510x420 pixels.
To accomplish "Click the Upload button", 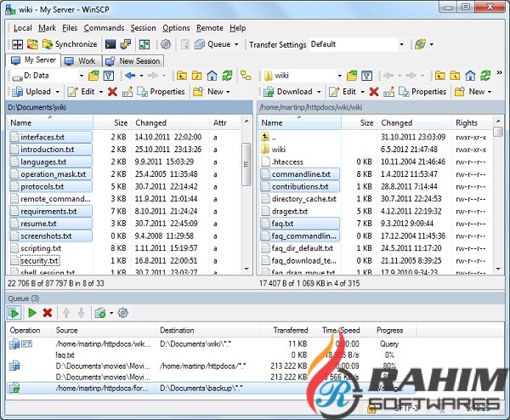I will (x=31, y=92).
